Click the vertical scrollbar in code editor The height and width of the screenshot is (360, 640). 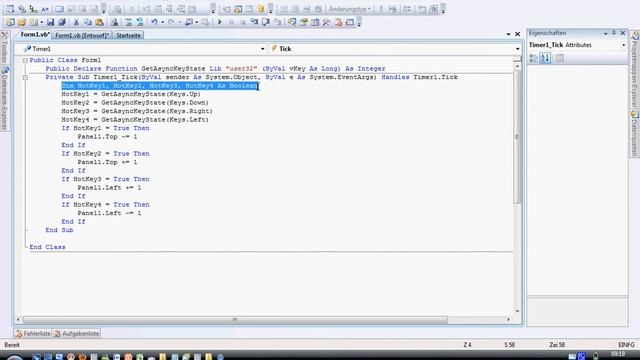[517, 137]
